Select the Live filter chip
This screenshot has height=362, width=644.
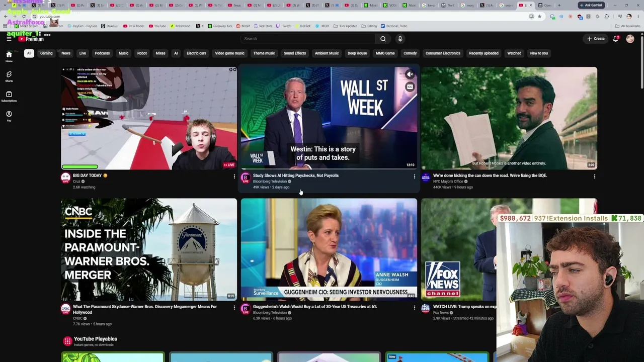pos(83,53)
